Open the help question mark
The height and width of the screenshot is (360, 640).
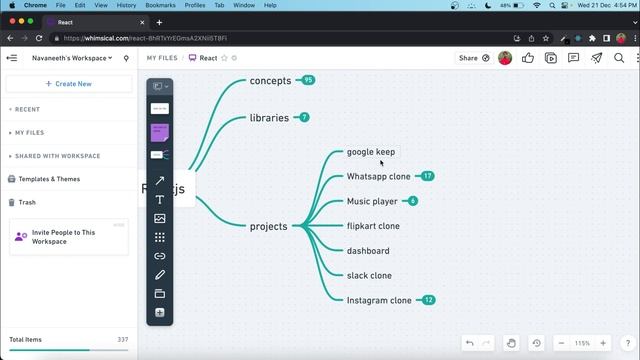[628, 343]
